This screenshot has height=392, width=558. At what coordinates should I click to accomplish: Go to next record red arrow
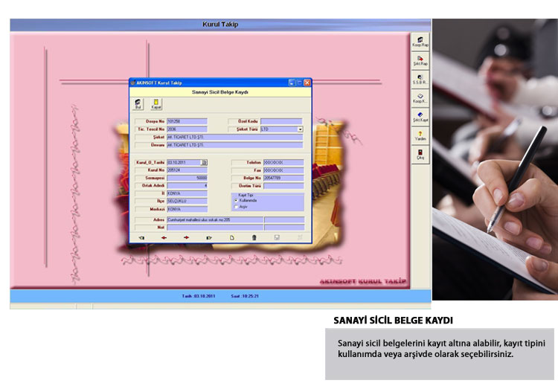coord(187,237)
